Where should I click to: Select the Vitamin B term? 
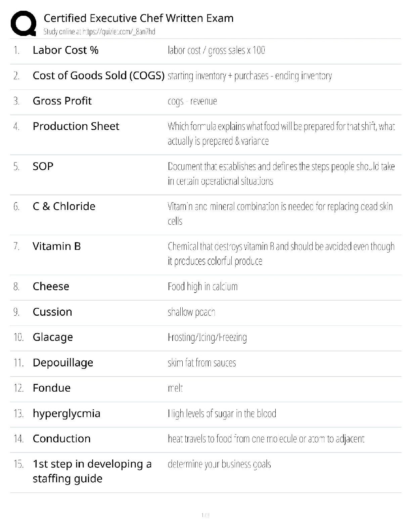(x=57, y=246)
